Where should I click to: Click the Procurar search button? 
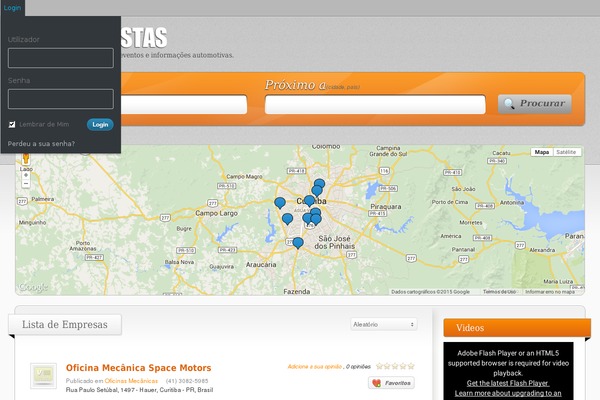[535, 103]
